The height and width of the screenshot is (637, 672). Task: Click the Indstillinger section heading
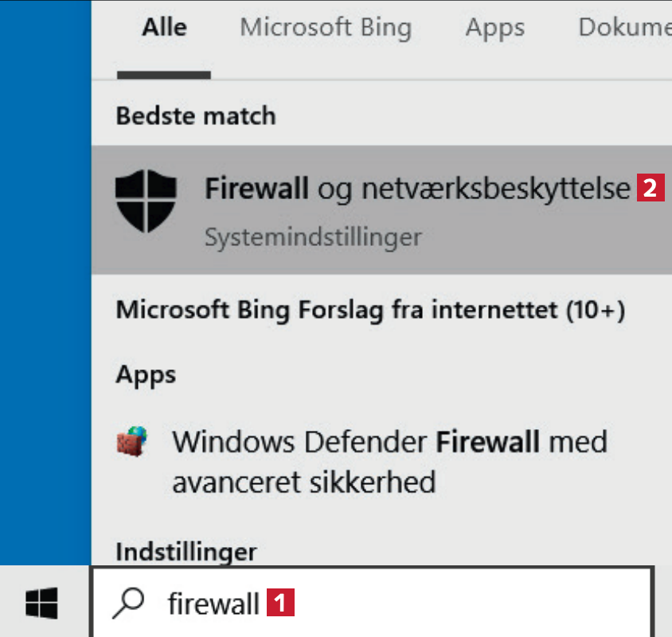[186, 550]
